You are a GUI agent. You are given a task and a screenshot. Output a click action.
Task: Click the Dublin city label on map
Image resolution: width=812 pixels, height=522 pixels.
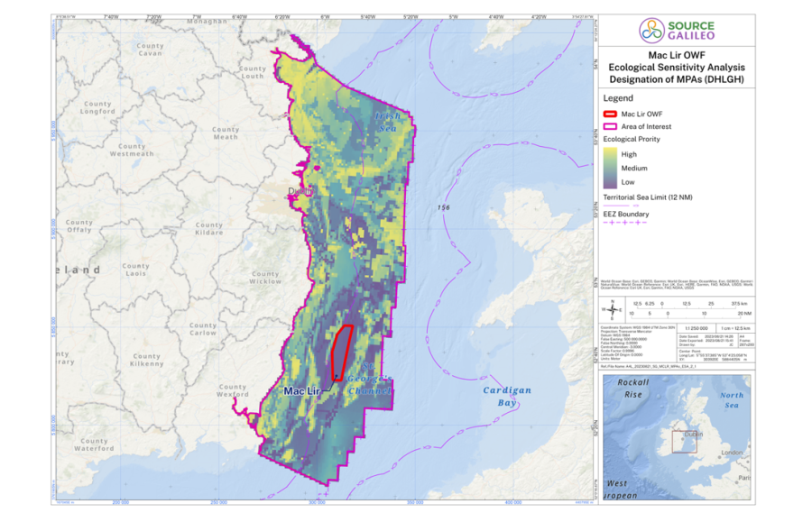tap(300, 191)
